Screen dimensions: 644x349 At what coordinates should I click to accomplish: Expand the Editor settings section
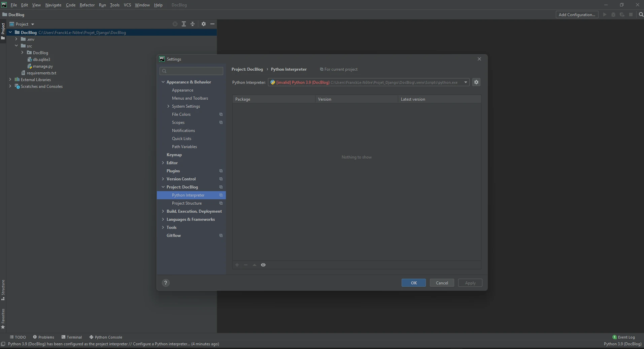coord(163,163)
